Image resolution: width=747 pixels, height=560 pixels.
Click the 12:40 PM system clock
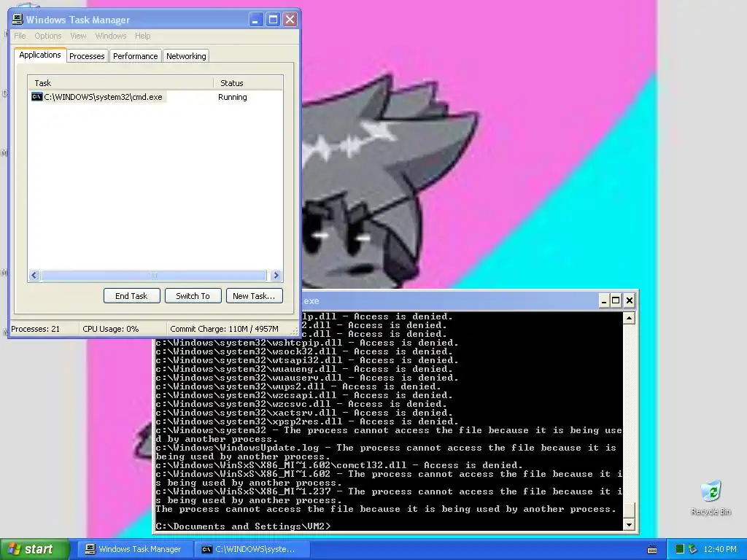coord(720,549)
